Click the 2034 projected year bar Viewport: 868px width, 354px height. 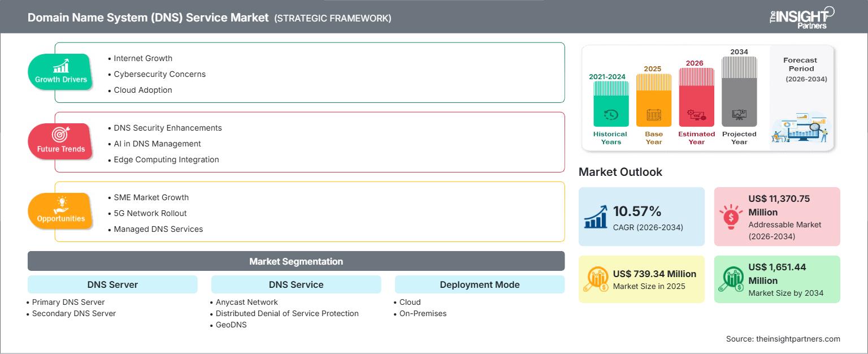pyautogui.click(x=739, y=92)
